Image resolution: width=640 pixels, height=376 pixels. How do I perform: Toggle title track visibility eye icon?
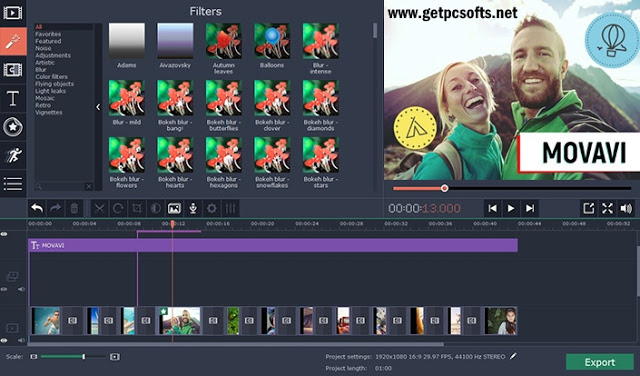point(4,234)
